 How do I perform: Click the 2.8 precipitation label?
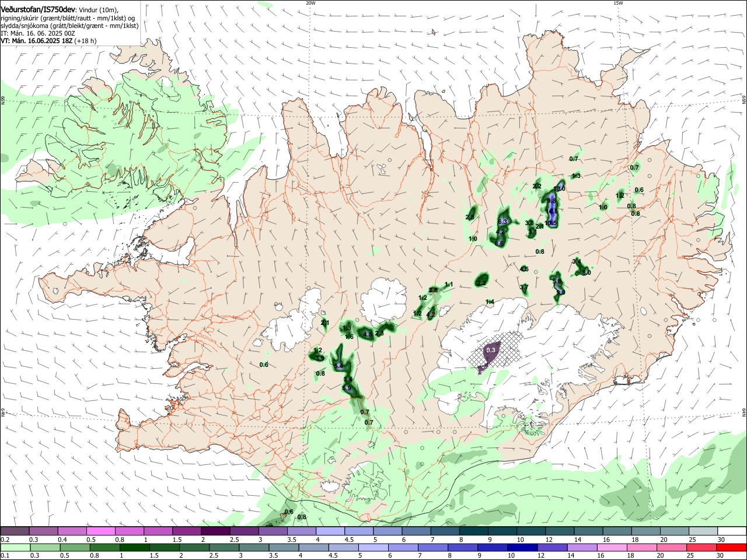(x=470, y=217)
